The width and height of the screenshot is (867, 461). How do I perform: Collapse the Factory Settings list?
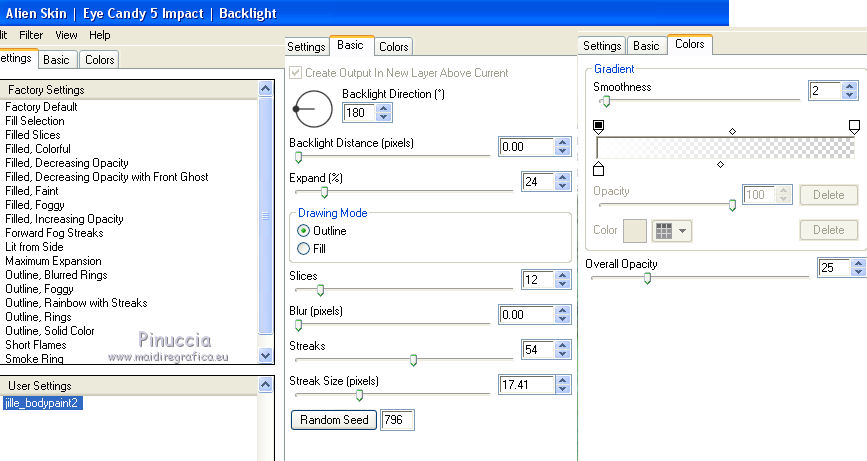(265, 89)
